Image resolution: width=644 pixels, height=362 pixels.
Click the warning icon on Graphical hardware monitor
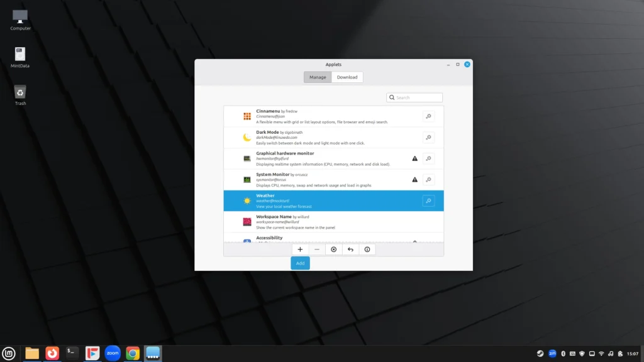click(414, 158)
